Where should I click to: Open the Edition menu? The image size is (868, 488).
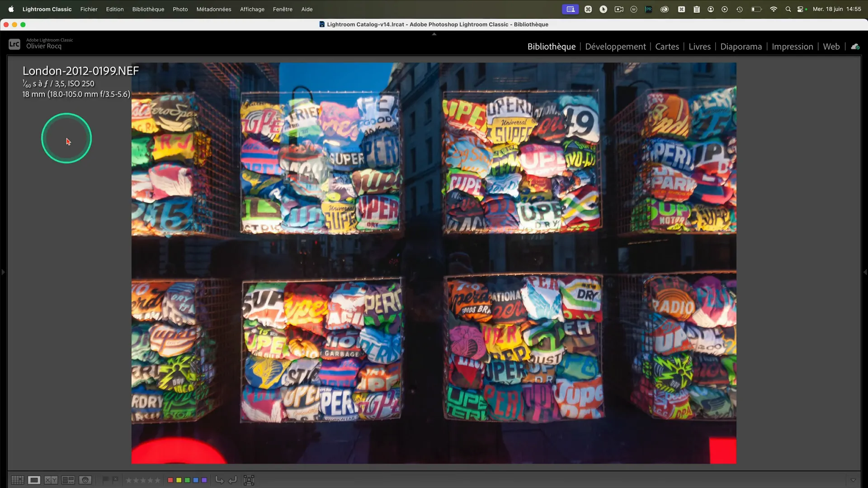tap(115, 9)
